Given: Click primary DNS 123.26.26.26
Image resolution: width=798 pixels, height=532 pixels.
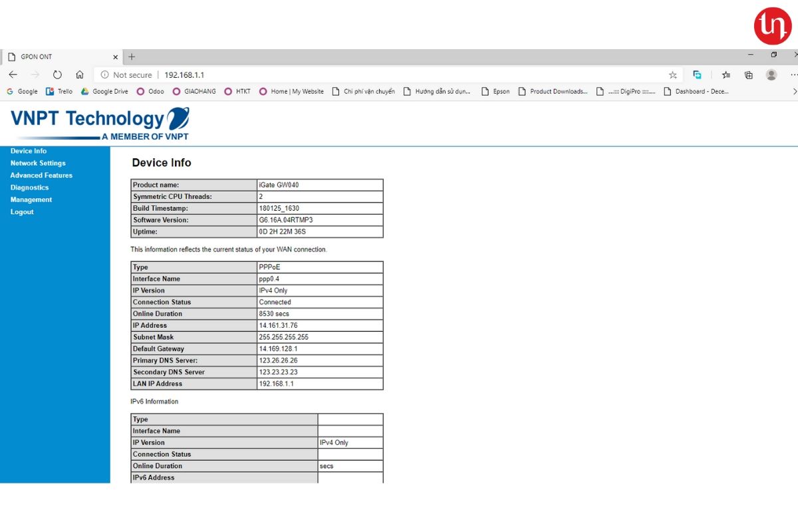Looking at the screenshot, I should pos(278,360).
